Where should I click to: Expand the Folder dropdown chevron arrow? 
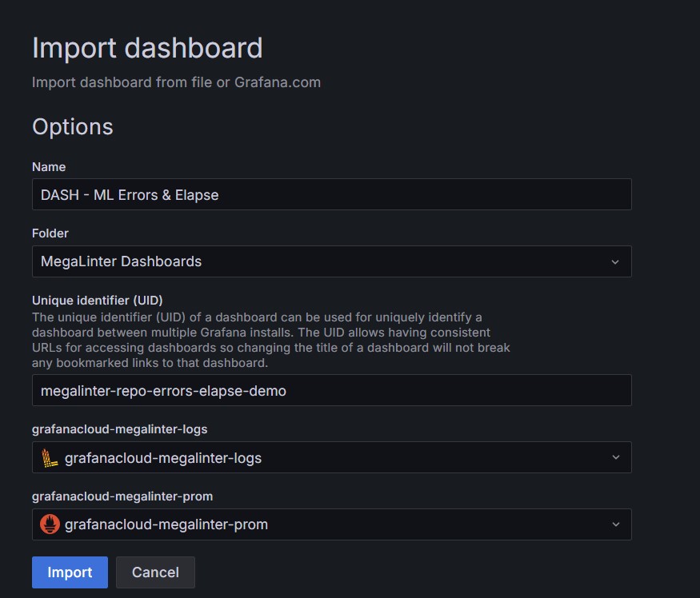coord(614,261)
